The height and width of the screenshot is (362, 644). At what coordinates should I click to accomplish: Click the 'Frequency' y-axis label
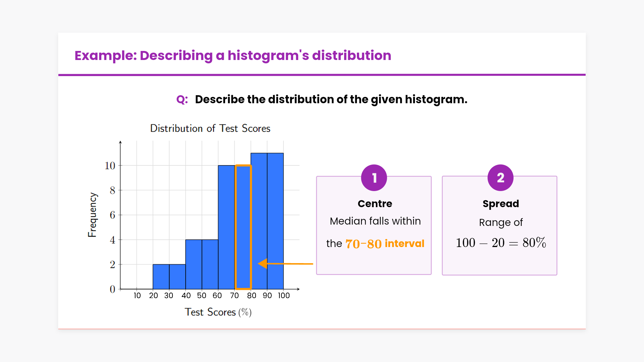[92, 215]
